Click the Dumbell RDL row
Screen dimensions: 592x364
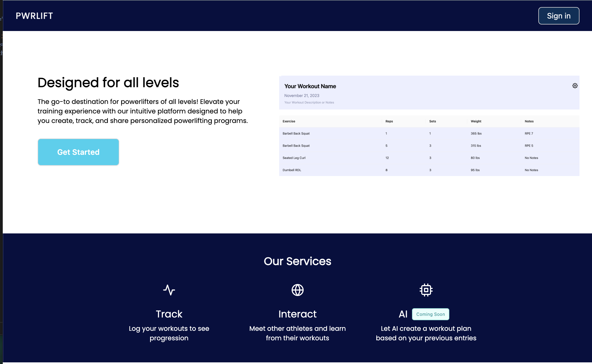pyautogui.click(x=292, y=170)
